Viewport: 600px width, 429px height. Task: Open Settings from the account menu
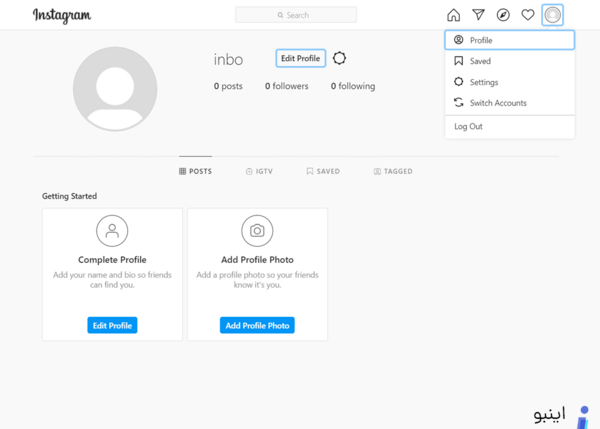[510, 82]
